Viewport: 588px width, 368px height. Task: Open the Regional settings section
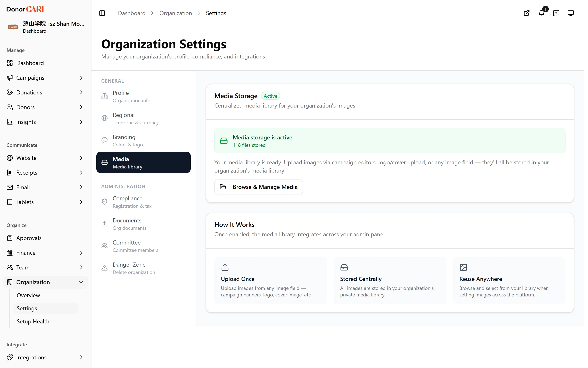click(x=143, y=119)
